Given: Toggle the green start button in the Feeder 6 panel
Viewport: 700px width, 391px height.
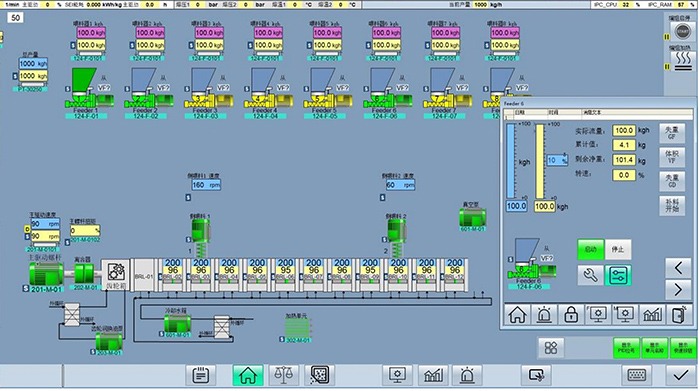Looking at the screenshot, I should 590,250.
